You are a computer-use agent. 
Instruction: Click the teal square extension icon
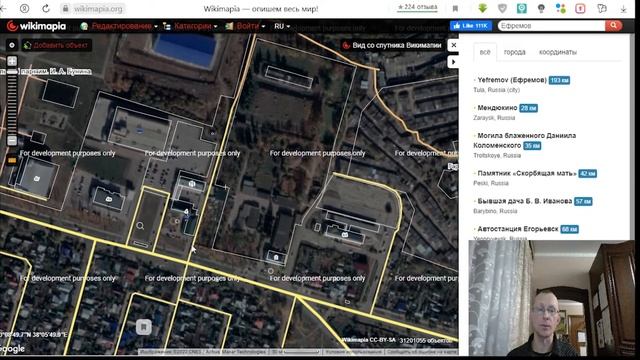522,8
